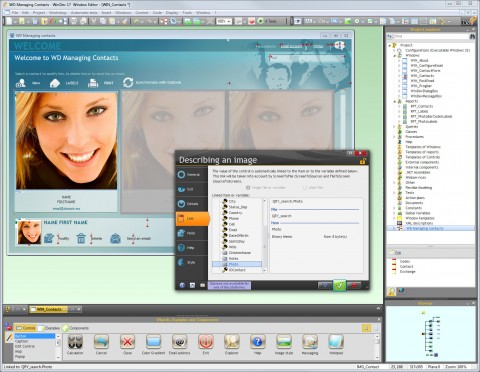Screen dimensions: 480x372
Task: Select the Calculator control icon
Action: click(75, 342)
